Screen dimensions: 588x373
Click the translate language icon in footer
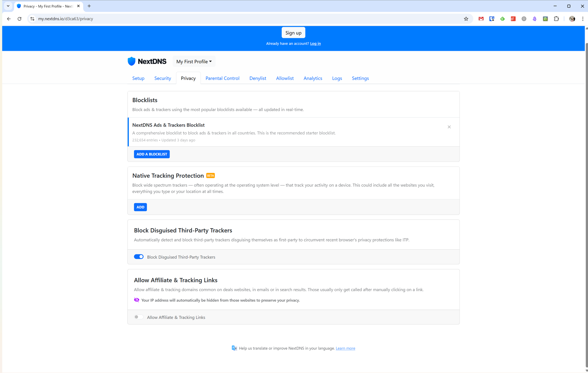[234, 348]
